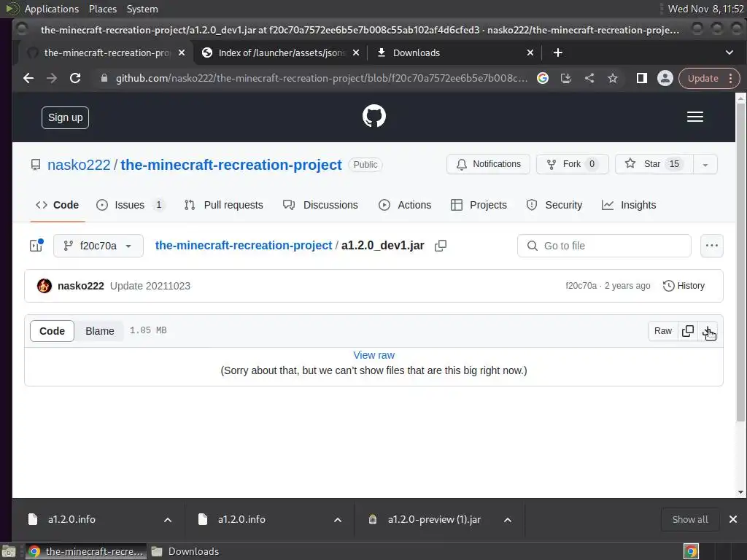The width and height of the screenshot is (747, 560).
Task: Fork the repository
Action: (572, 164)
